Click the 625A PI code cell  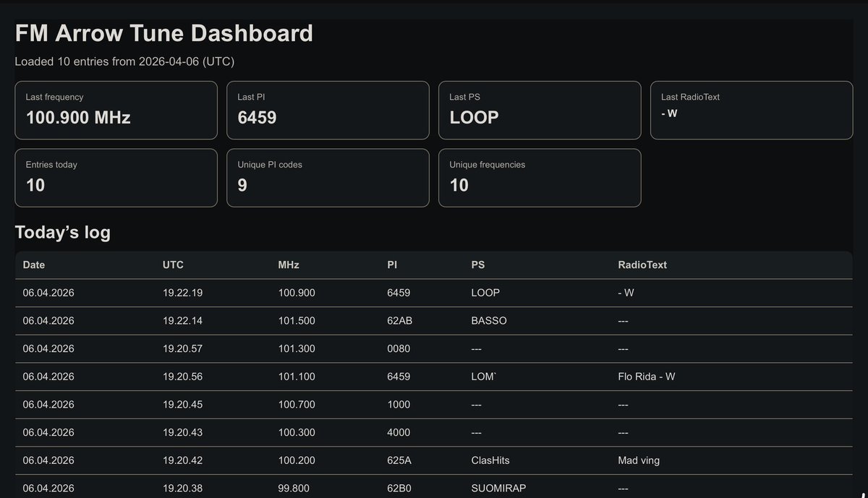click(x=400, y=460)
